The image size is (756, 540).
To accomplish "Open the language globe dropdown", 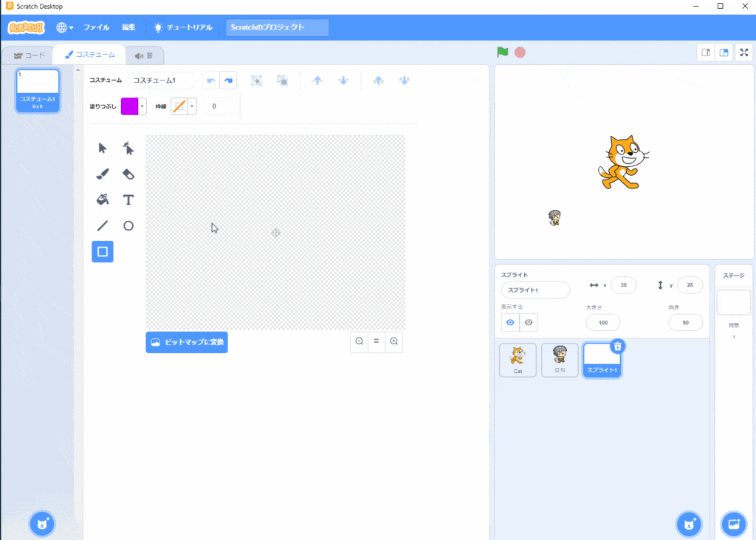I will [x=65, y=27].
